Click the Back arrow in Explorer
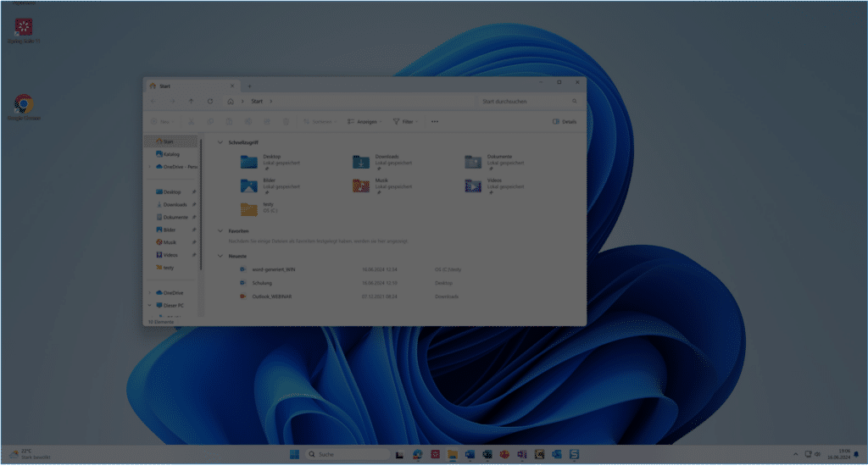 coord(153,102)
